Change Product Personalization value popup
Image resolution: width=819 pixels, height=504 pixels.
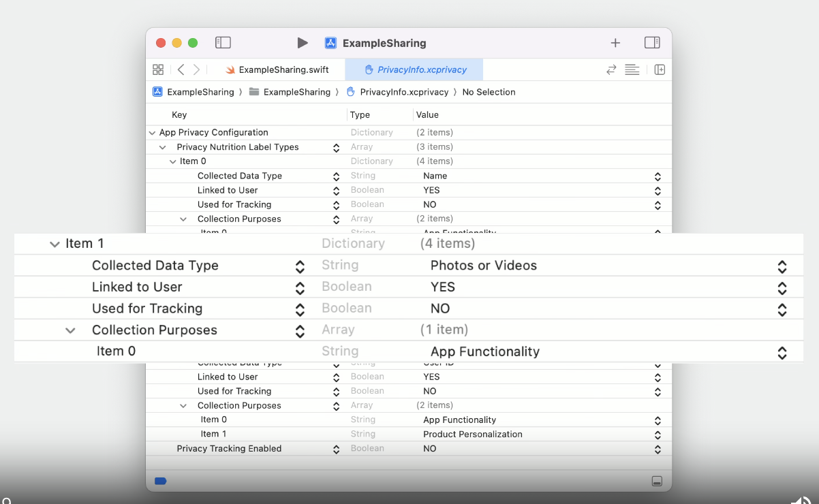pos(658,435)
